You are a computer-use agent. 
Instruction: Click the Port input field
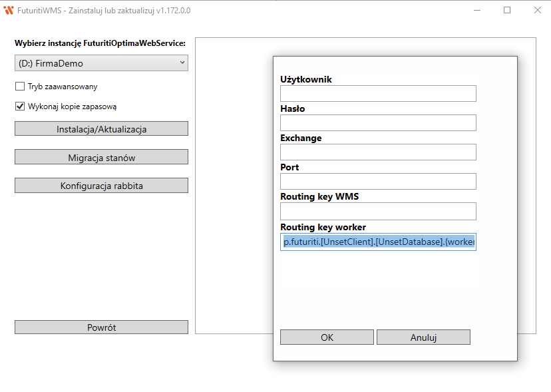point(378,182)
